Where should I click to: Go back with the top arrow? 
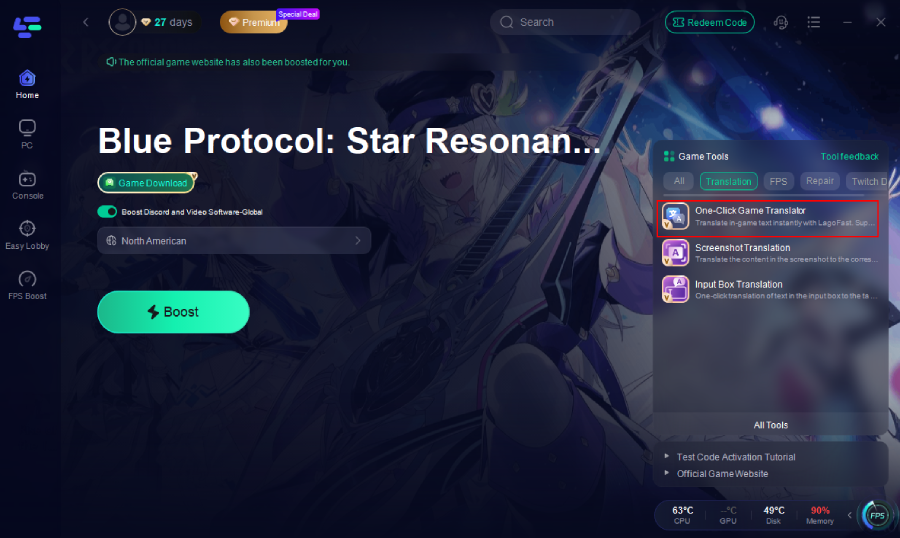coord(86,22)
